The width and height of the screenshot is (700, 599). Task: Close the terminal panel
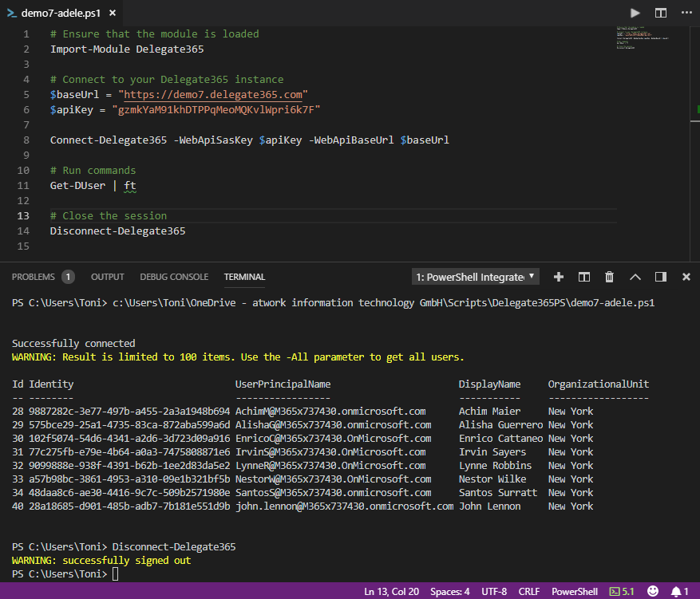click(686, 277)
